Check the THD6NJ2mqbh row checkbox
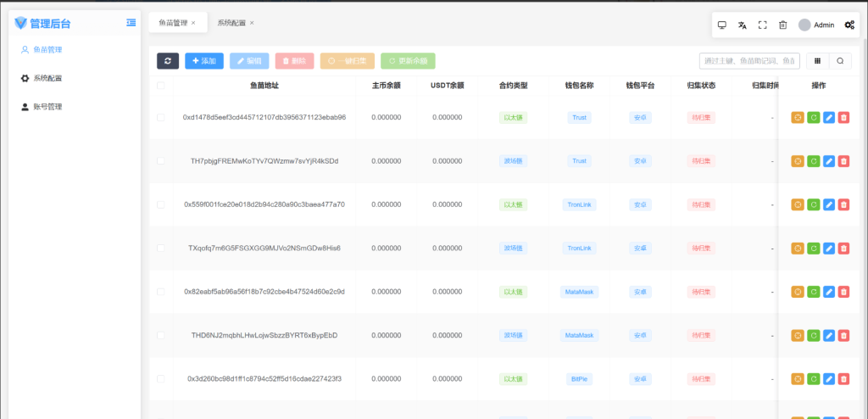 pyautogui.click(x=160, y=335)
